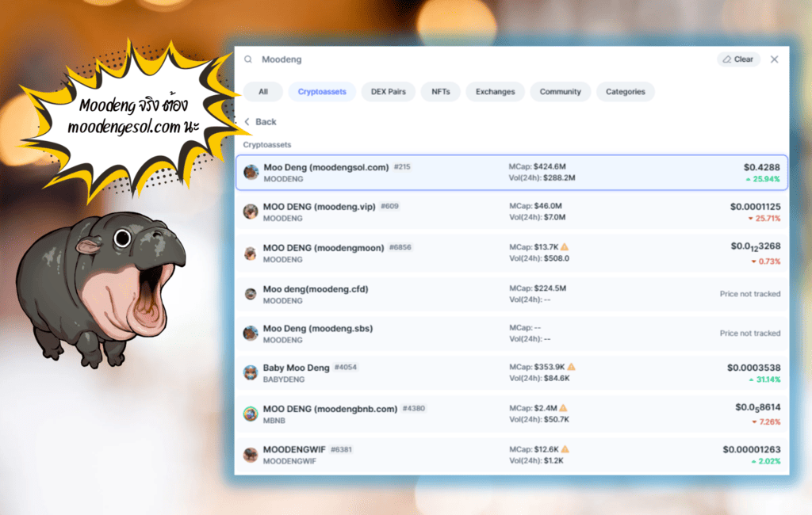Click the MOO DENG (moodeng.vip) coin logo
This screenshot has height=515, width=812.
(251, 212)
